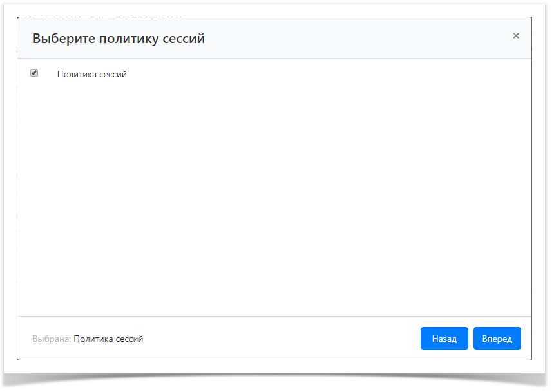The image size is (554, 392).
Task: Hit the blue Назад navigation button
Action: coord(444,339)
